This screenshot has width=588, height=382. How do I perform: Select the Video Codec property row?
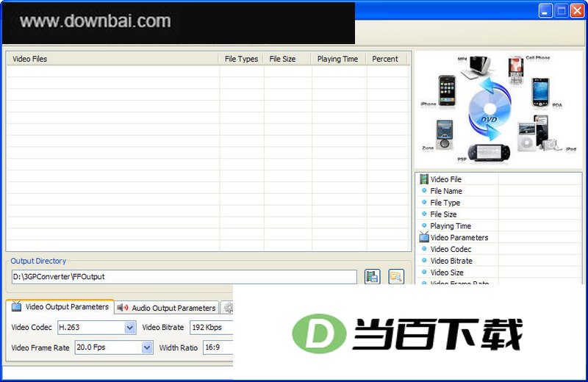pos(499,249)
